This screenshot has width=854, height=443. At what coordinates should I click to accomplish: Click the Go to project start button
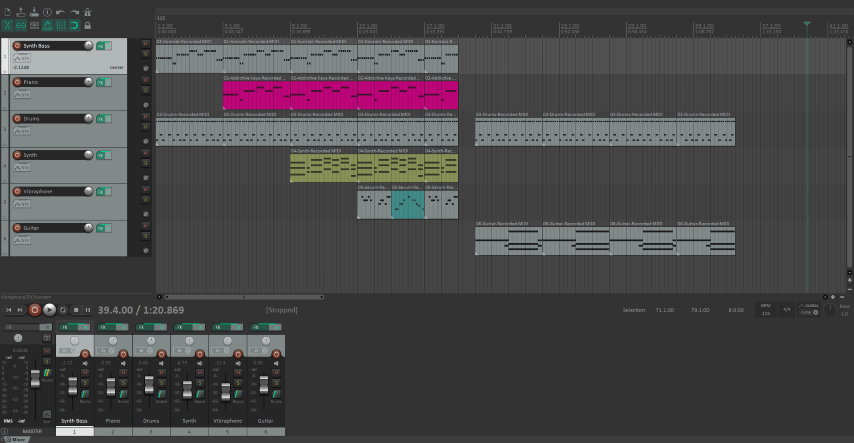8,310
